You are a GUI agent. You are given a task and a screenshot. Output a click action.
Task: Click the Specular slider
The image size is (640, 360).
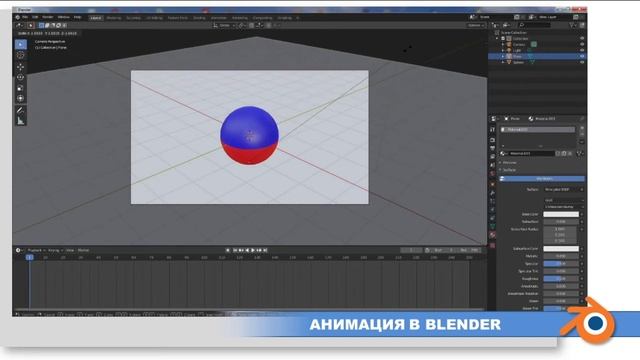tap(561, 264)
